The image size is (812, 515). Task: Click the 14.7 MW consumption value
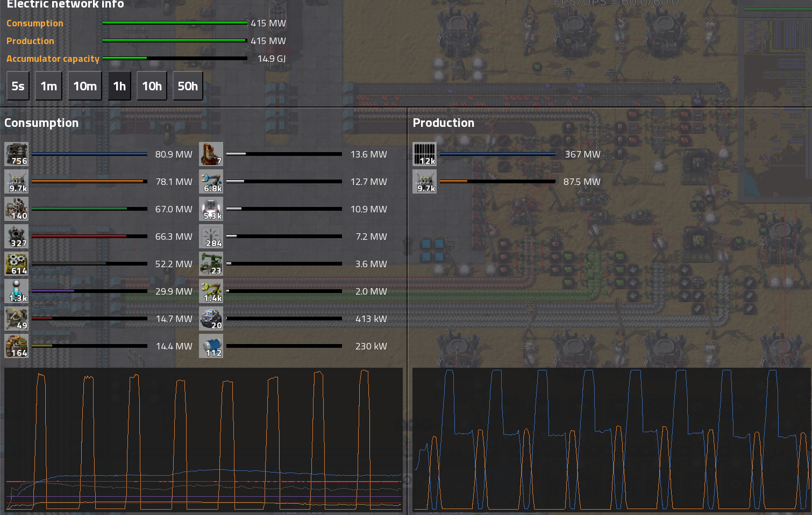coord(174,319)
